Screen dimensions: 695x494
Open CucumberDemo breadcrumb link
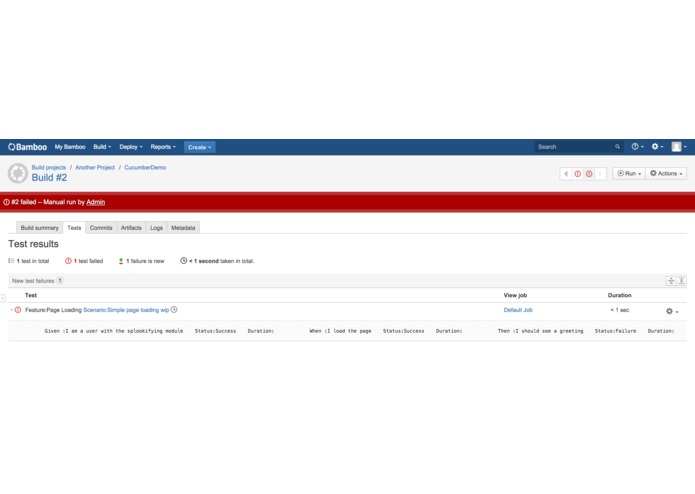coord(145,167)
